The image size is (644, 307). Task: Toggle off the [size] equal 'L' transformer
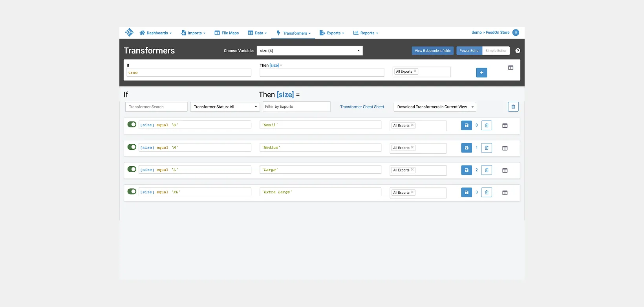132,169
